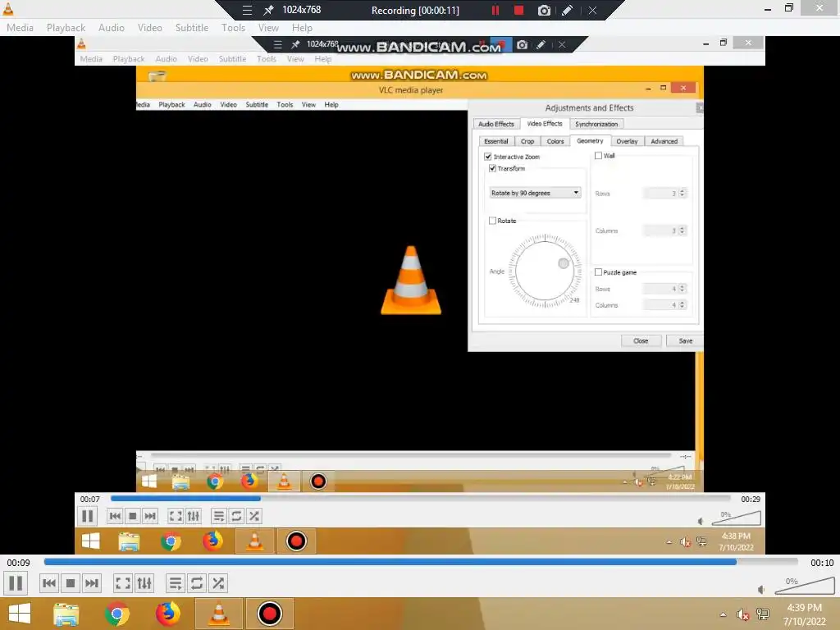Open the Help menu in the outer menu bar

(x=302, y=28)
